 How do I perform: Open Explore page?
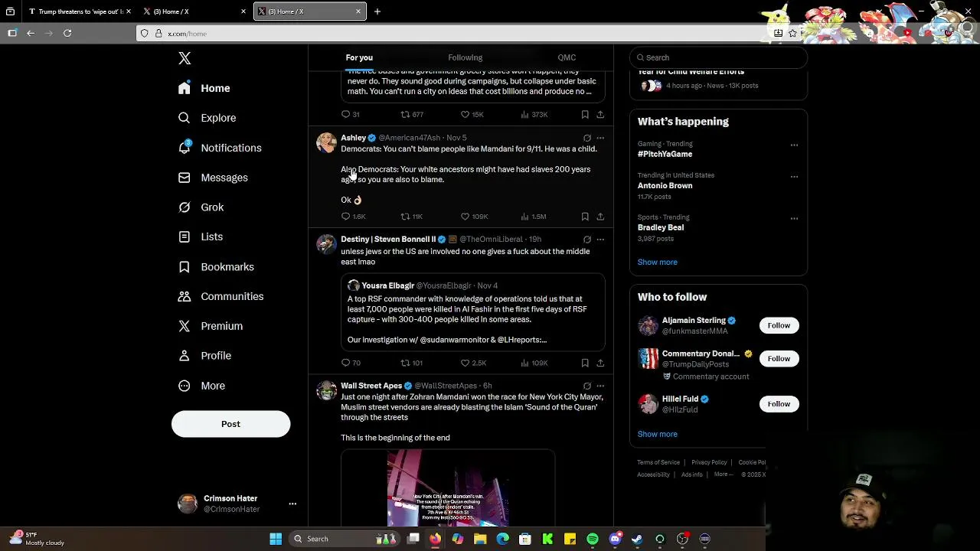click(x=207, y=118)
